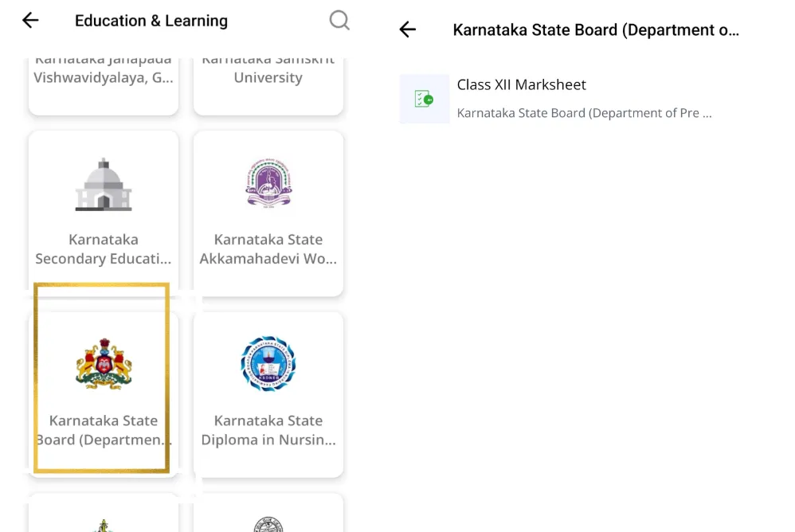795x532 pixels.
Task: Click Karnataka State Board emblem icon
Action: (x=104, y=364)
